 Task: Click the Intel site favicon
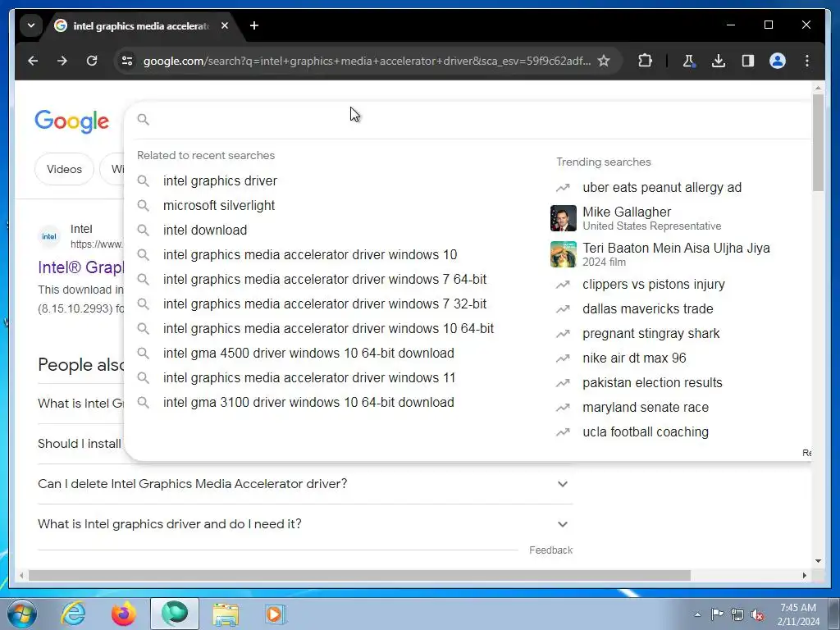tap(49, 237)
